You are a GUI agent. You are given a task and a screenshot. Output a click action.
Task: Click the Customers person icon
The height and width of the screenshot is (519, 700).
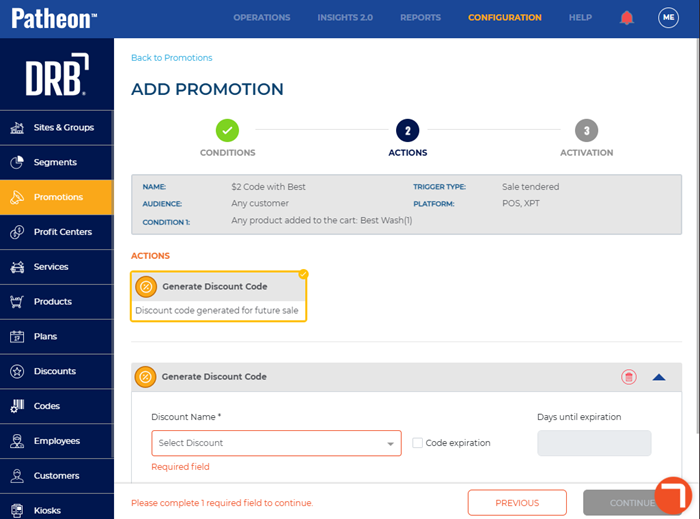coord(17,476)
